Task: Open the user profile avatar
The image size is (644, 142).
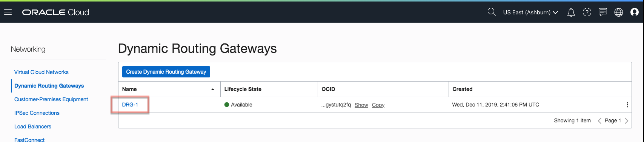Action: coord(635,12)
